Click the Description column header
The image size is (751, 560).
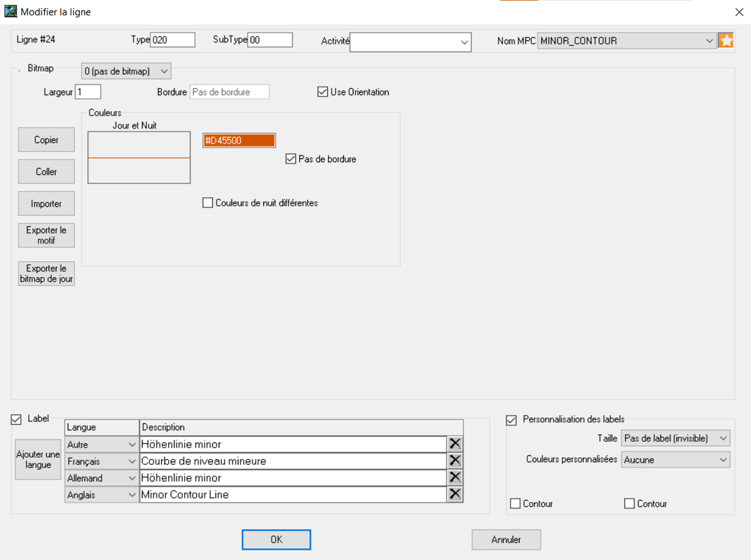coord(301,427)
